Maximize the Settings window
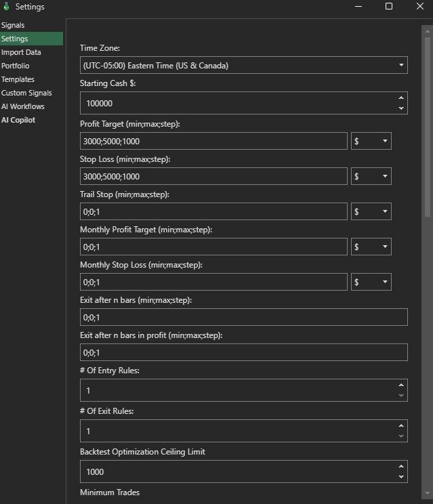 389,6
